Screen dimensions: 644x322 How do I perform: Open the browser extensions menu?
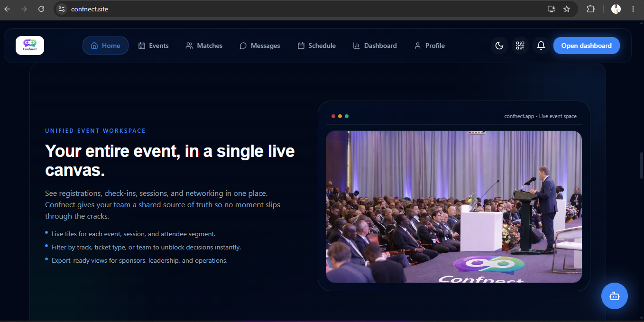click(x=590, y=9)
